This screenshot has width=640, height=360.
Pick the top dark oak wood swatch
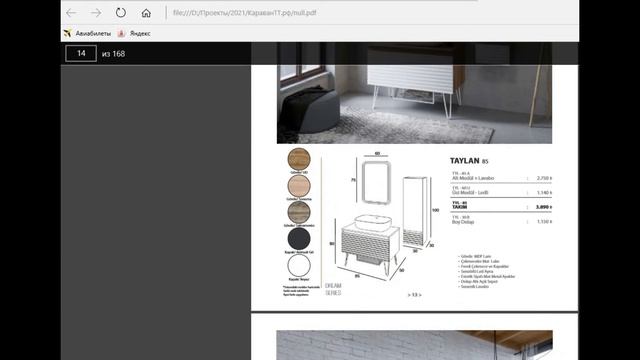tap(299, 159)
